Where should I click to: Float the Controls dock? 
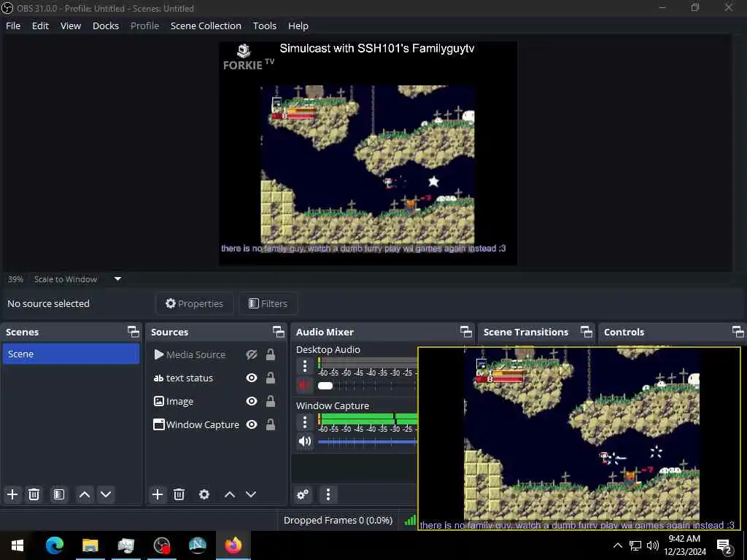(x=738, y=332)
